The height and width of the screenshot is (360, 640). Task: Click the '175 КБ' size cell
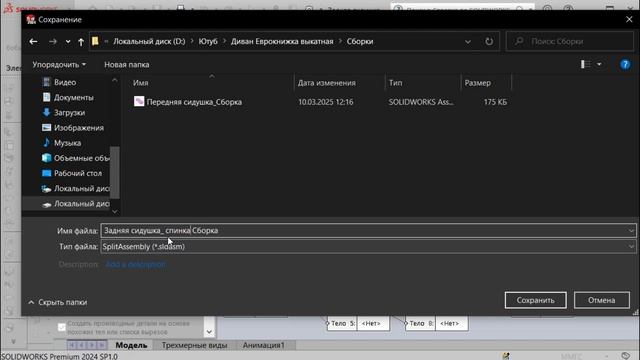pos(495,102)
